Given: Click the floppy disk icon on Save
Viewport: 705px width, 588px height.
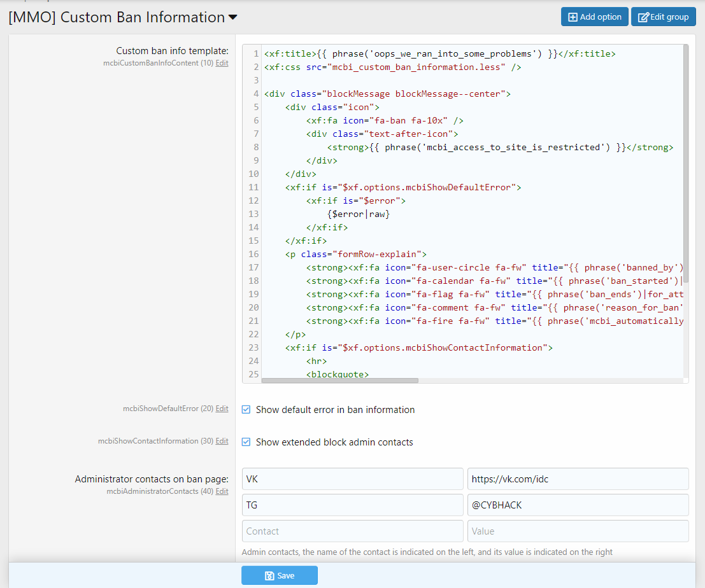Looking at the screenshot, I should [x=269, y=576].
